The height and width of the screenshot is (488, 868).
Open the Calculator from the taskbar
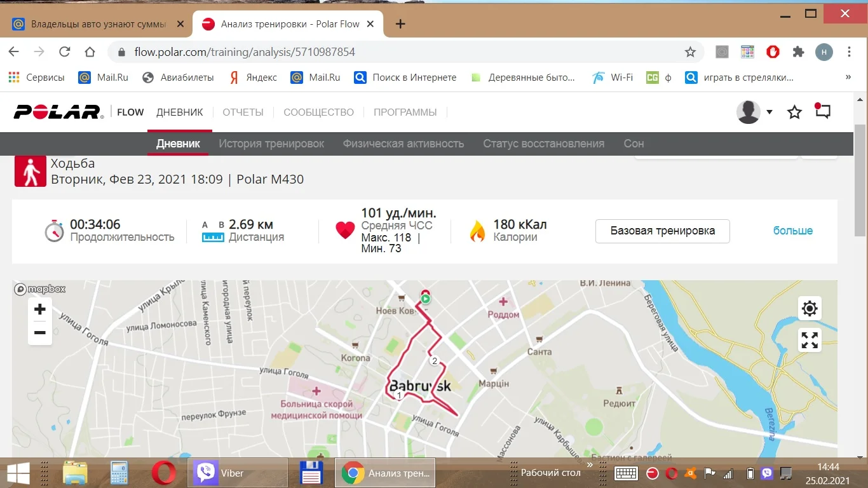pyautogui.click(x=119, y=473)
